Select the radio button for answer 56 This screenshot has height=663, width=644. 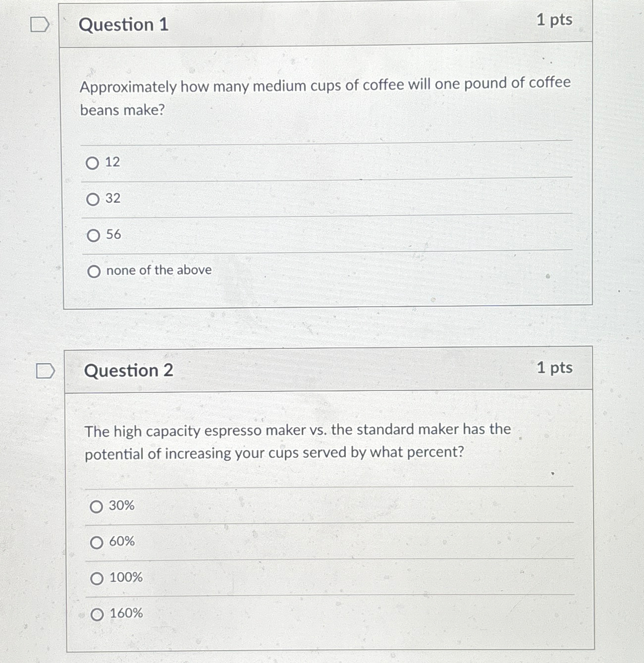(x=94, y=234)
